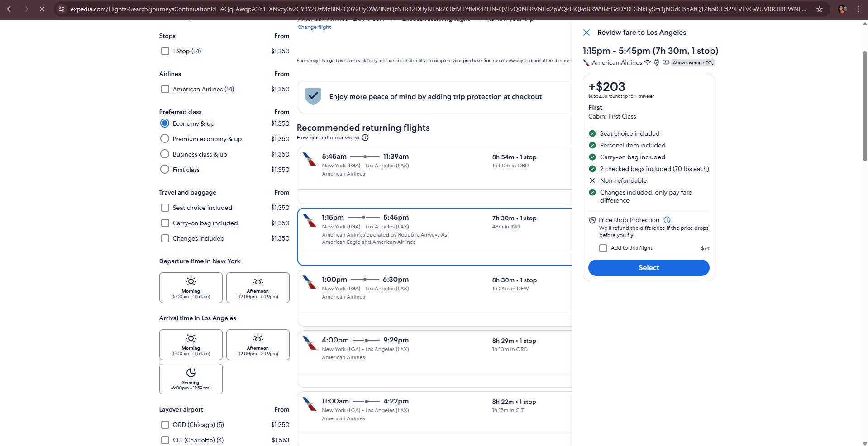Check CLT (Charlotte) layover filter

(x=165, y=440)
